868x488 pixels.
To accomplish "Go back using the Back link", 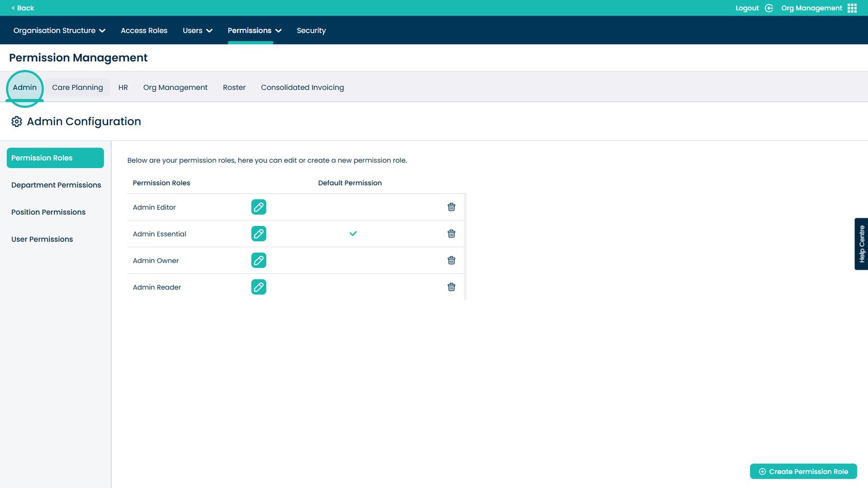I will point(23,8).
